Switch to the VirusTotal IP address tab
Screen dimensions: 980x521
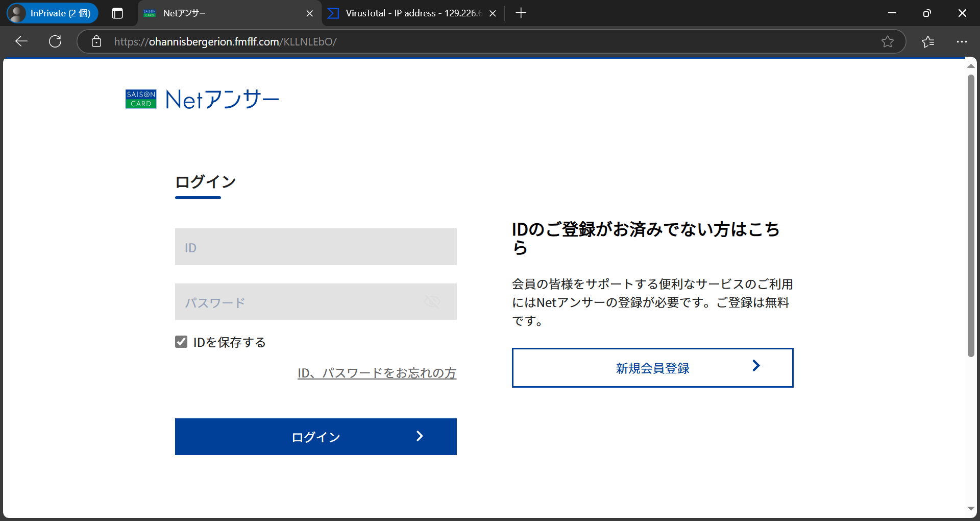pos(412,13)
